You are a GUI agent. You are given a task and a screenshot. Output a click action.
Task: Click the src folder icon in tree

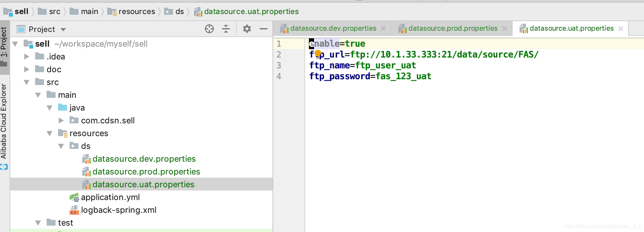[40, 82]
